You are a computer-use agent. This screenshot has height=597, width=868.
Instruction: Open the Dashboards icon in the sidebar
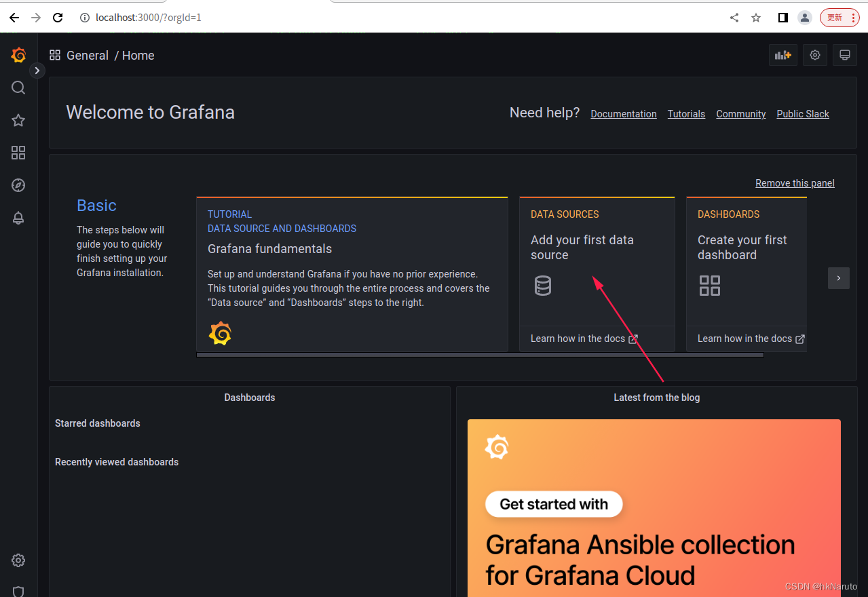click(x=18, y=153)
